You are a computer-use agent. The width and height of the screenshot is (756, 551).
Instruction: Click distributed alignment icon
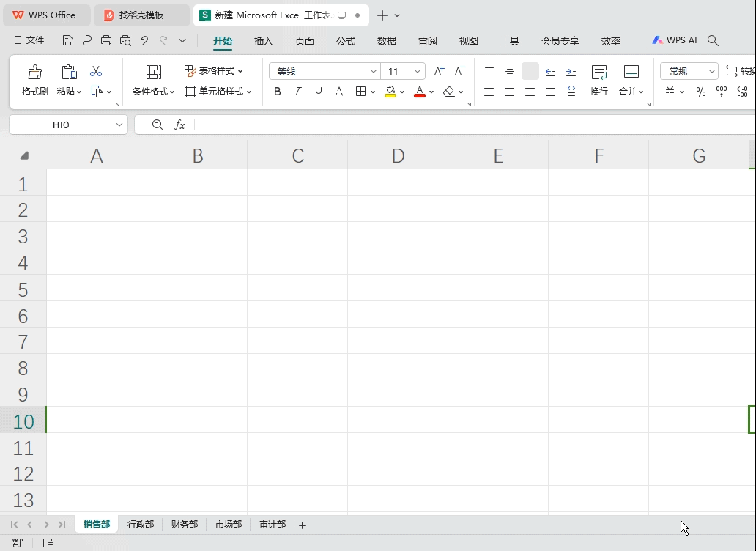[x=571, y=92]
